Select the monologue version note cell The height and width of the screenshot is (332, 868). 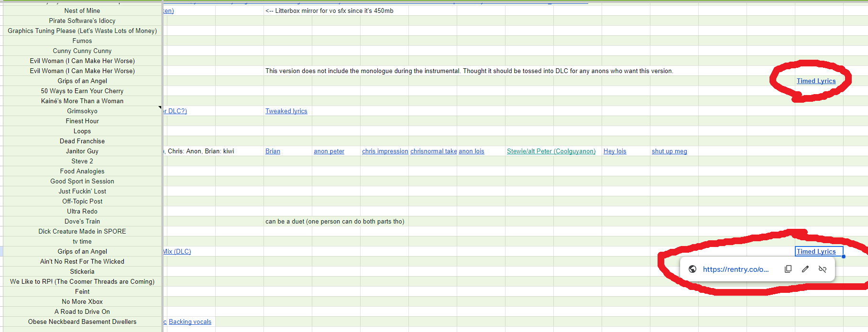point(469,71)
